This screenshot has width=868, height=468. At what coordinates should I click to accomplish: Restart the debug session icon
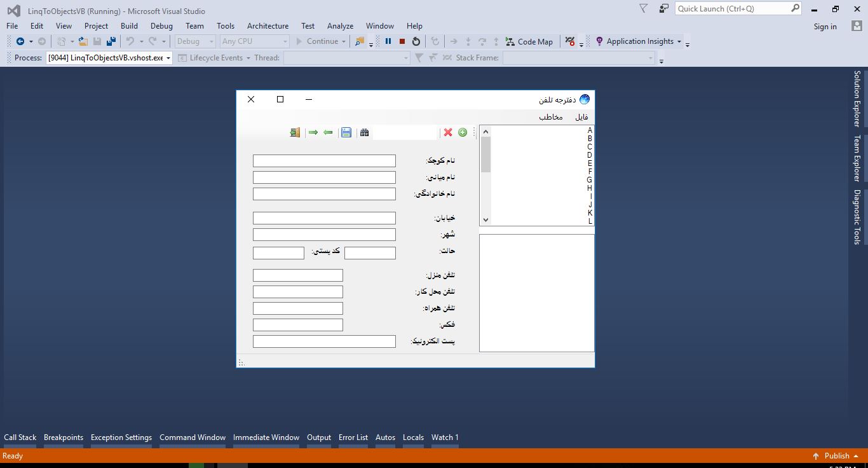(x=416, y=41)
